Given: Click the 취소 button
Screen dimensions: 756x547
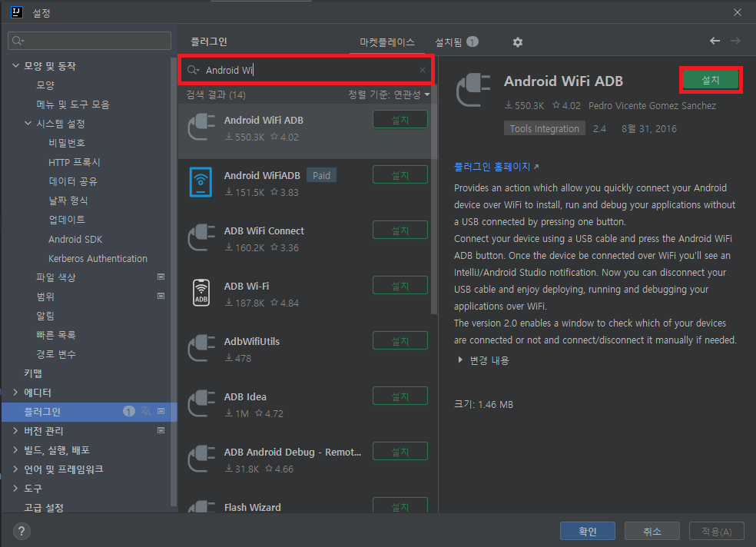Looking at the screenshot, I should (652, 531).
